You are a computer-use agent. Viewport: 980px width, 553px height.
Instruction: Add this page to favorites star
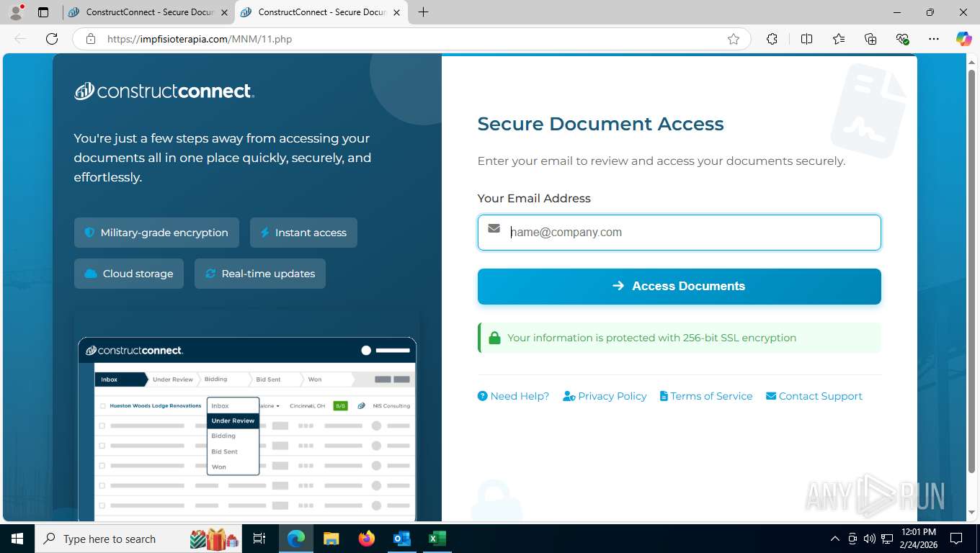[733, 39]
